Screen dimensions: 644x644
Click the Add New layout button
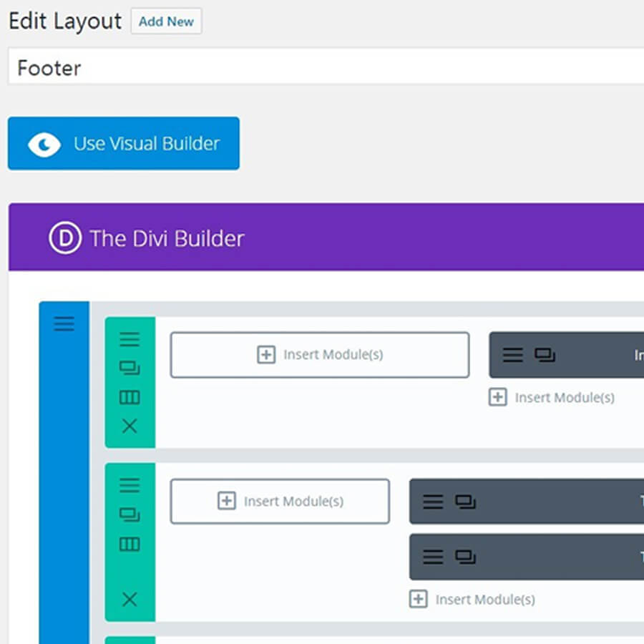click(x=166, y=21)
